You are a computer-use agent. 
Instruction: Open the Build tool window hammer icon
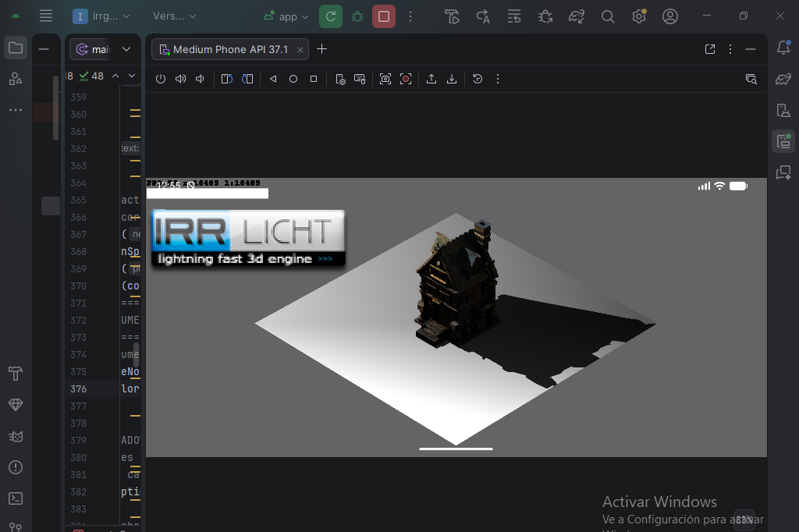point(16,374)
